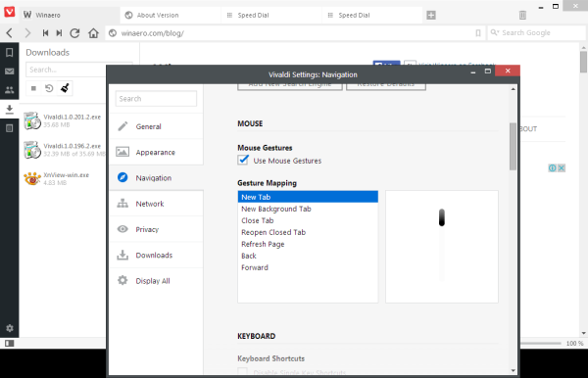Toggle the panel visibility status bar icon
The height and width of the screenshot is (378, 588).
[x=10, y=343]
